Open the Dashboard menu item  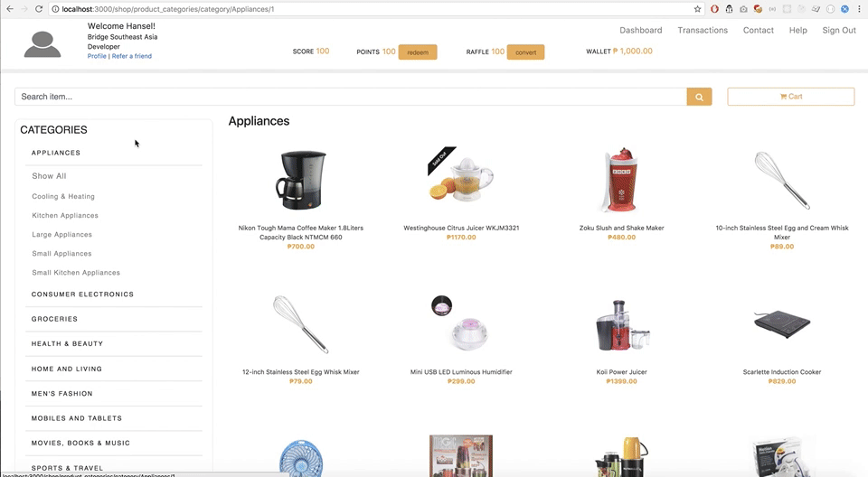point(640,31)
